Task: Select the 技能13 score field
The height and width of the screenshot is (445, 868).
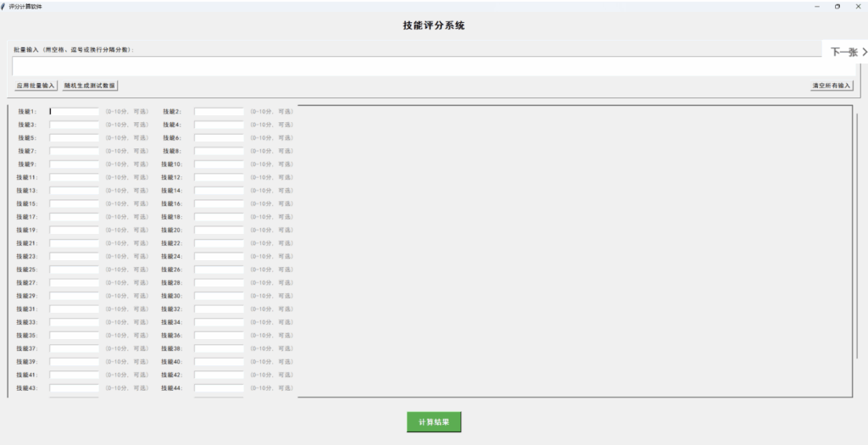Action: point(75,191)
